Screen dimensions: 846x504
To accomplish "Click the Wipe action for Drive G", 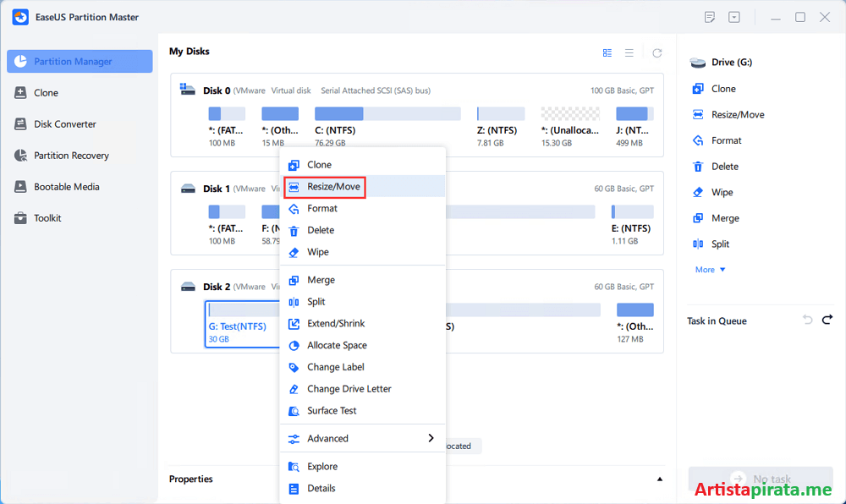I will click(721, 192).
